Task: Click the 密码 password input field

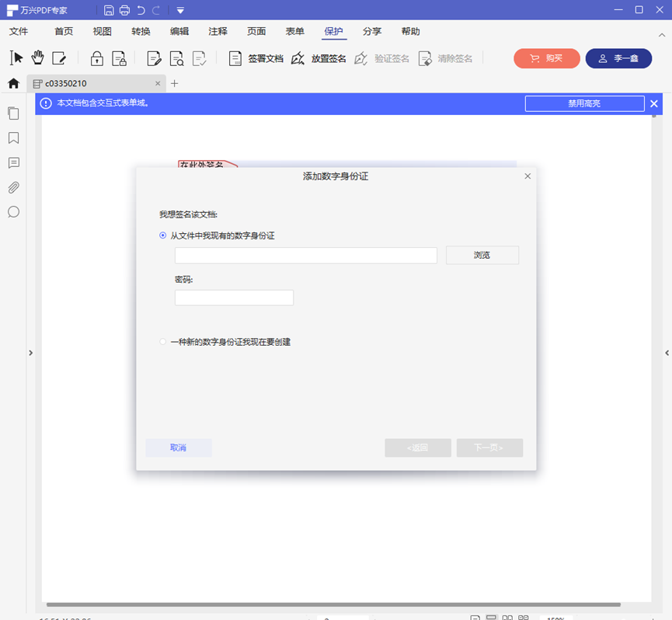Action: (x=234, y=298)
